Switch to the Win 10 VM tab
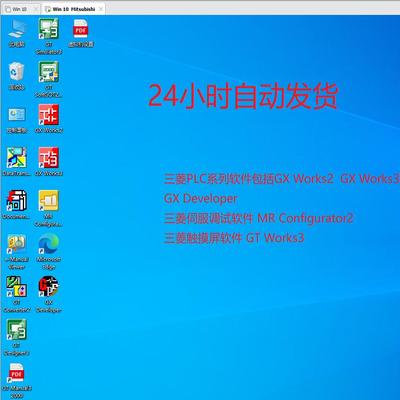The height and width of the screenshot is (400, 400). 21,9
